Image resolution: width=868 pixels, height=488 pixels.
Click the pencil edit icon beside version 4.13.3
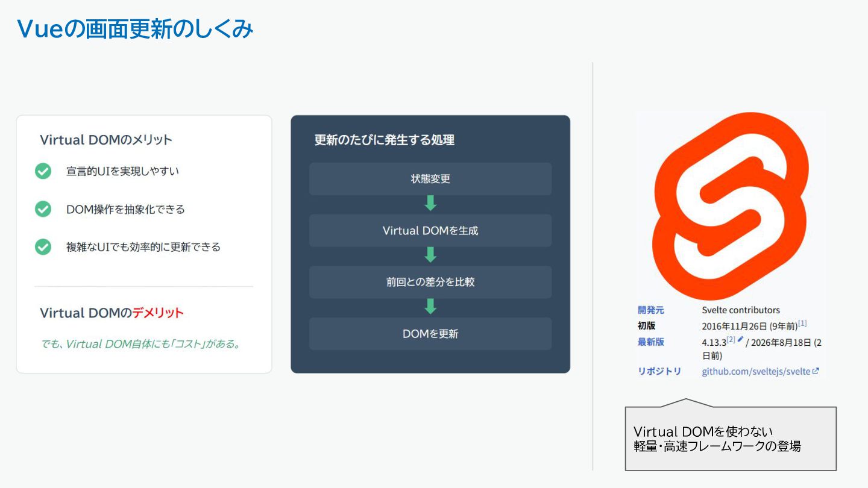click(740, 339)
